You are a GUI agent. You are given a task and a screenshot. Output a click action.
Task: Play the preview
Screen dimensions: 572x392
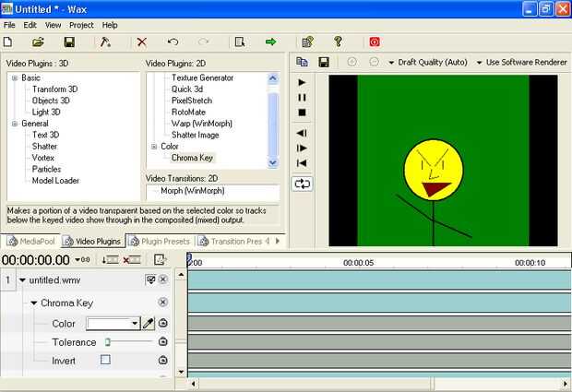(302, 82)
